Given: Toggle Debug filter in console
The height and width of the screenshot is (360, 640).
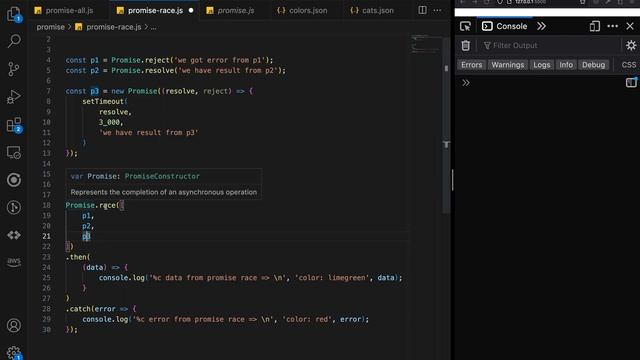Looking at the screenshot, I should coord(593,65).
